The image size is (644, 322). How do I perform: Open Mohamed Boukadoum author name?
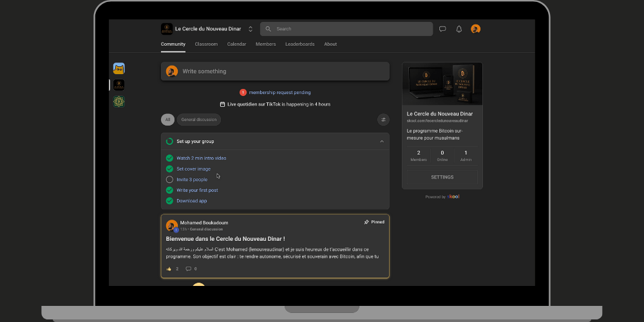point(204,223)
